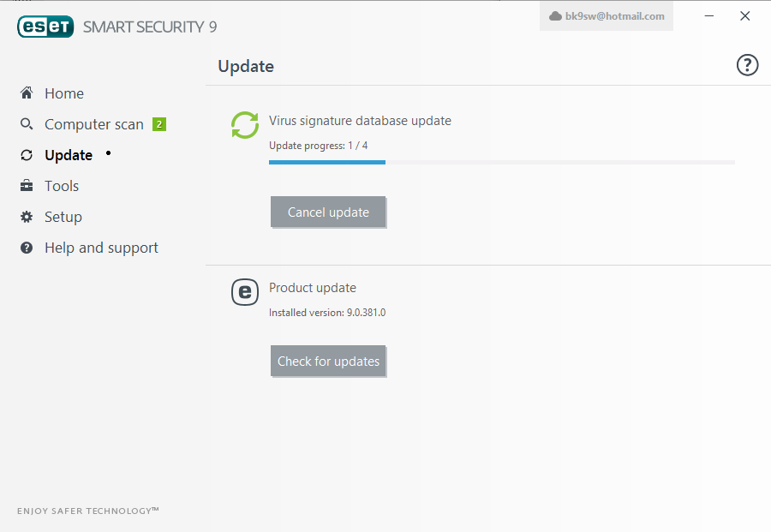Open the Computer scan menu item
The image size is (771, 532).
[94, 124]
